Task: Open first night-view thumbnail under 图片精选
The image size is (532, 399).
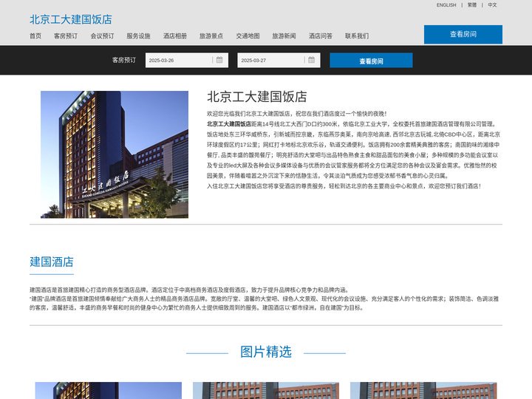Action: [108, 391]
